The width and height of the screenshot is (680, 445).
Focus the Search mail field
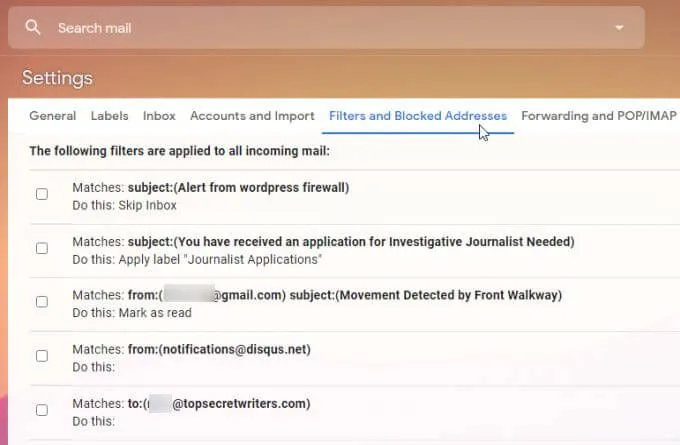click(326, 28)
